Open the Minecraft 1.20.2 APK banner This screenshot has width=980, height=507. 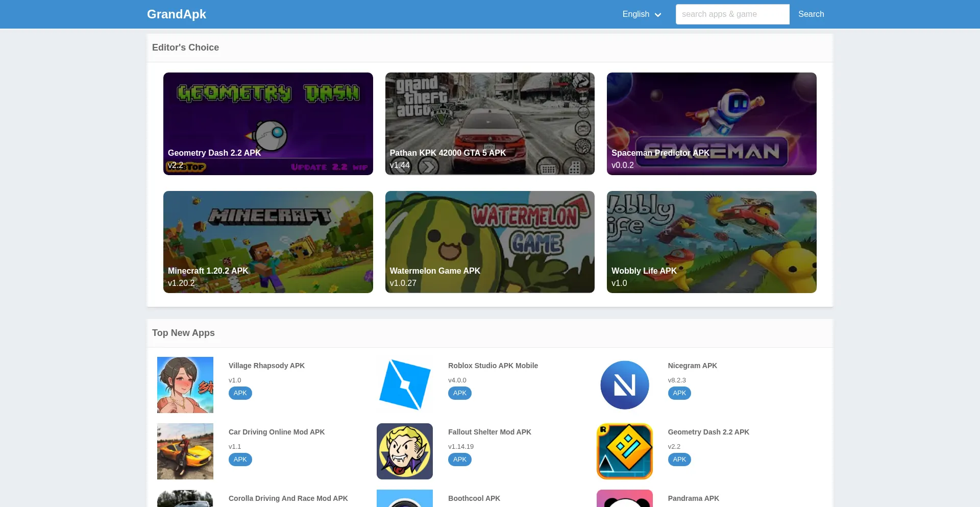pyautogui.click(x=268, y=242)
